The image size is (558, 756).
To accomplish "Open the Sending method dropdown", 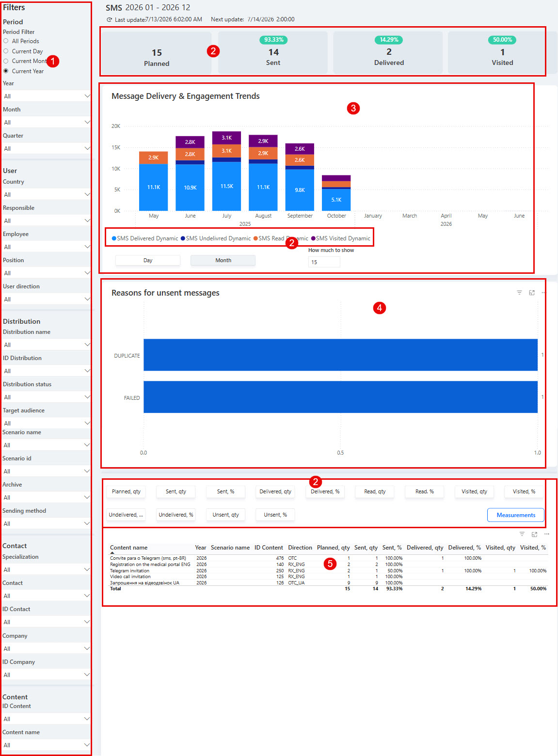I will (46, 523).
